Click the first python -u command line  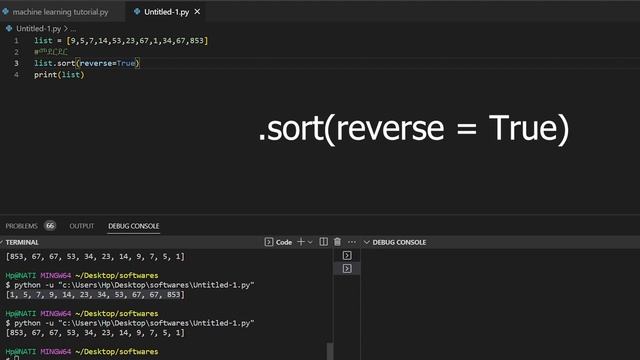130,285
